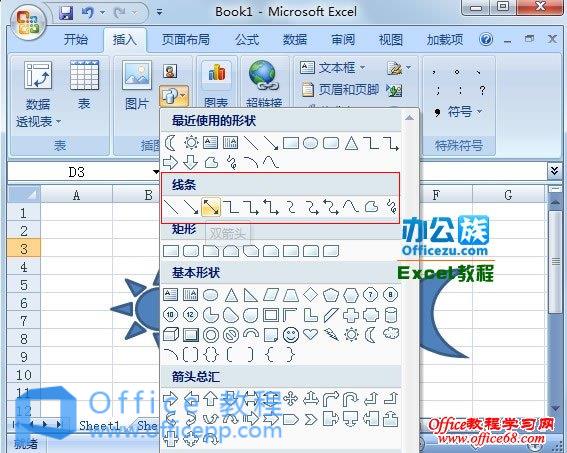
Task: Pick the cube basic shape
Action: point(171,335)
